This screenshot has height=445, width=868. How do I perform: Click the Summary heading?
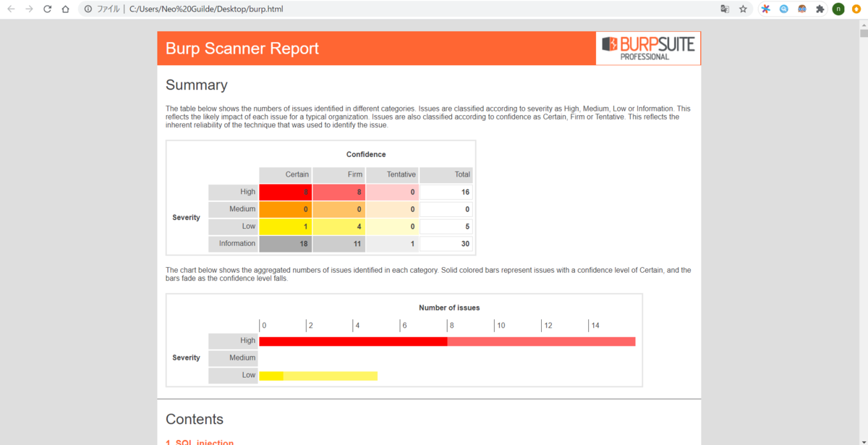pyautogui.click(x=197, y=85)
